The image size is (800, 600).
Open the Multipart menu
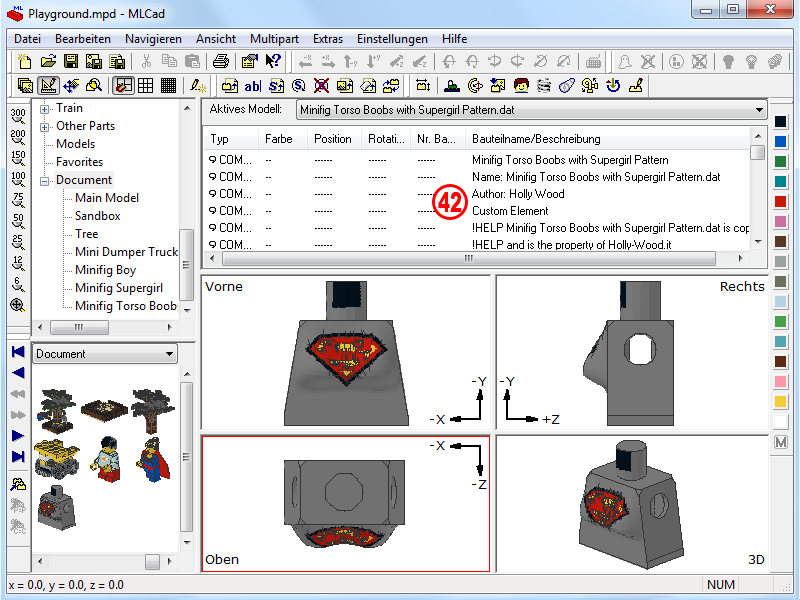[274, 39]
